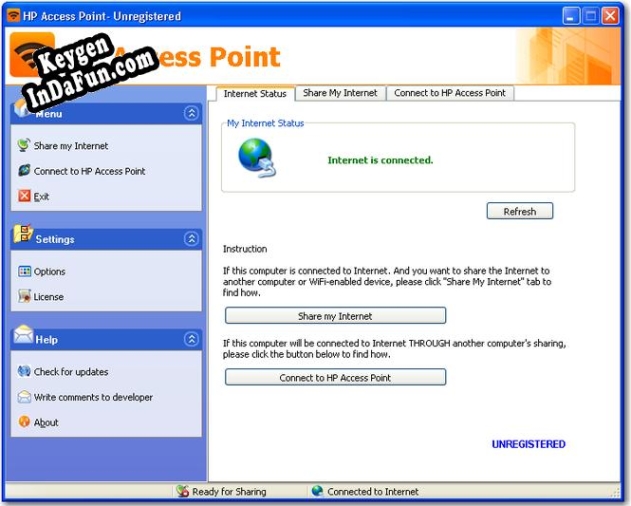Click the red Exit icon in the Menu panel
The height and width of the screenshot is (506, 631).
tap(24, 196)
